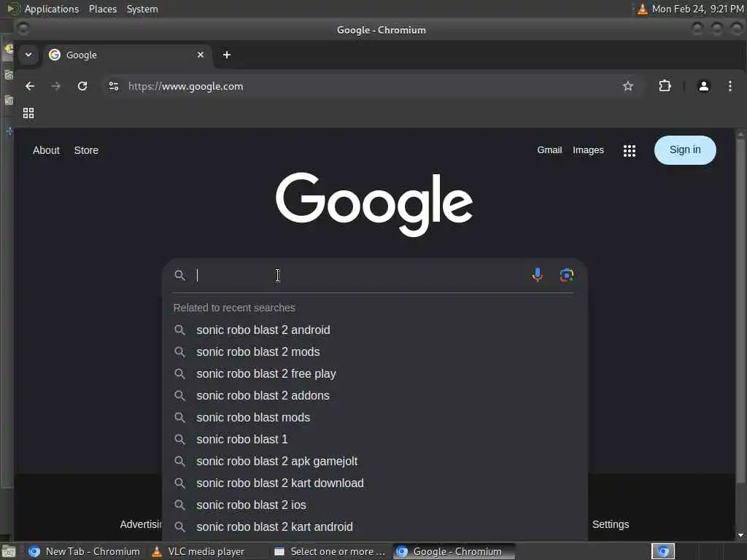Open the Chromium profile icon

point(704,86)
